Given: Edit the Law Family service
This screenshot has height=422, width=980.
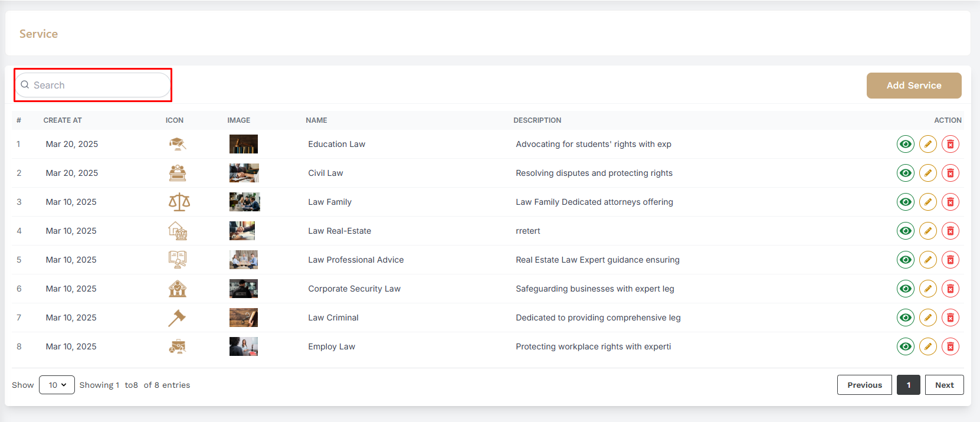Looking at the screenshot, I should (927, 202).
